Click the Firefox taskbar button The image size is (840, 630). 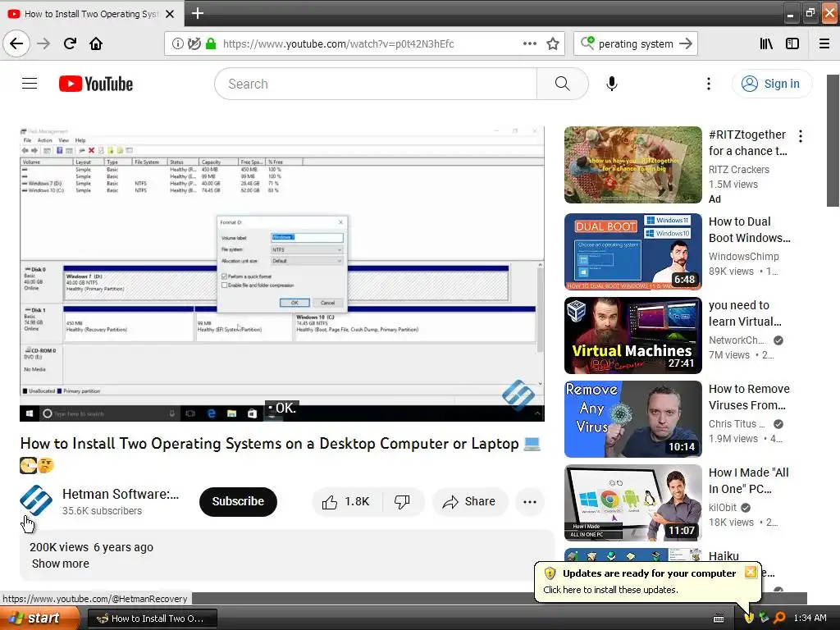pyautogui.click(x=152, y=619)
